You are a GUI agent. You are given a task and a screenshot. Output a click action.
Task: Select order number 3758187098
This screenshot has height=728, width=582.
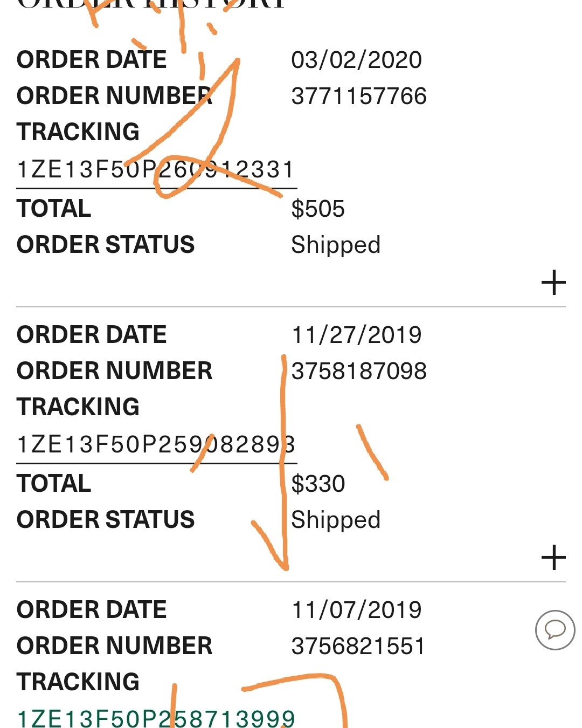[359, 371]
